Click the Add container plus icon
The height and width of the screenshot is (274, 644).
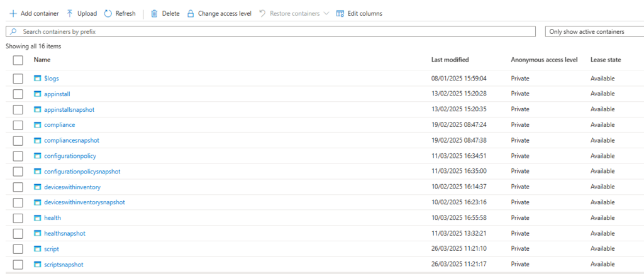[x=13, y=13]
